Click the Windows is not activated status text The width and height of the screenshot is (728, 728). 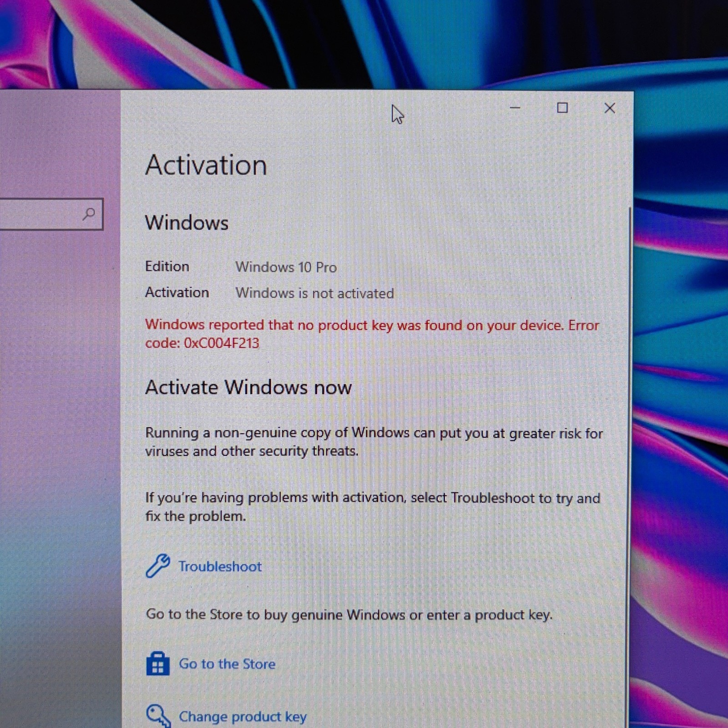pos(315,293)
